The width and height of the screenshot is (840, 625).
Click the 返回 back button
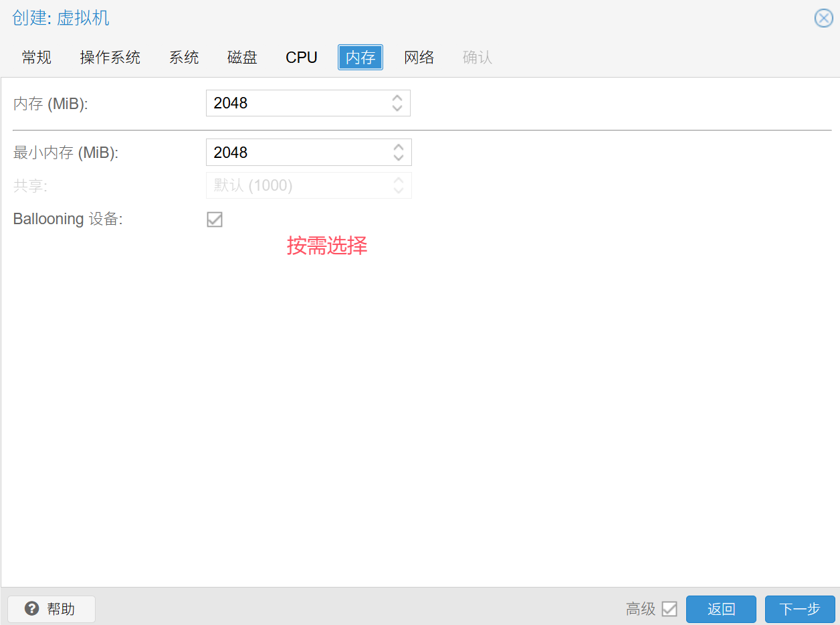(x=721, y=609)
